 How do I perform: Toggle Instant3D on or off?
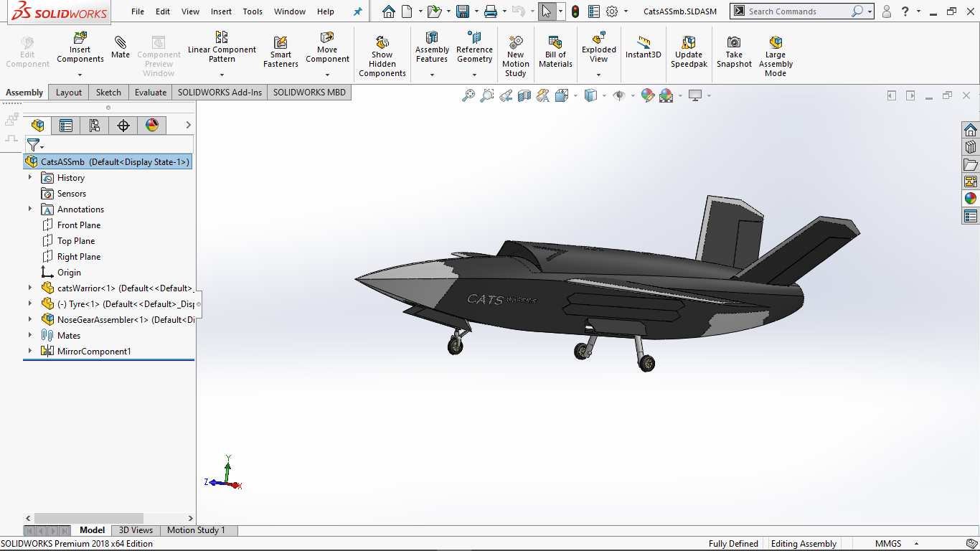(643, 50)
